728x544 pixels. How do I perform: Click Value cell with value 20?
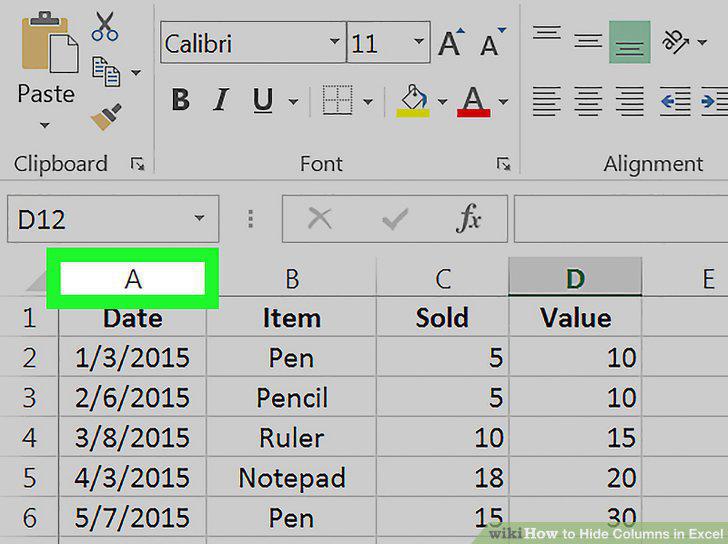575,478
